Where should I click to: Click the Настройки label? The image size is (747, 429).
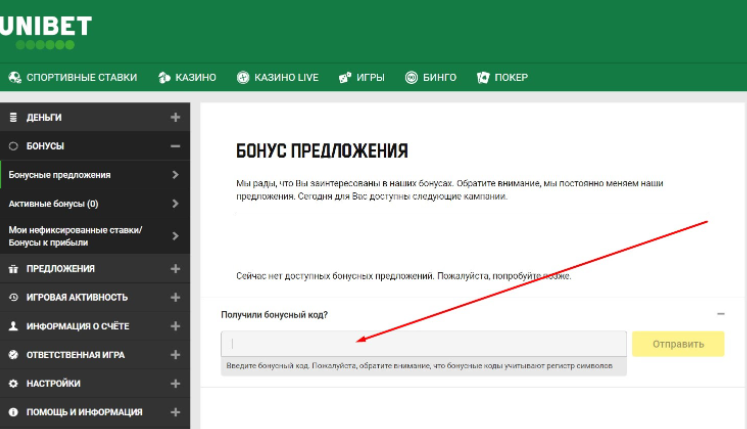click(53, 383)
